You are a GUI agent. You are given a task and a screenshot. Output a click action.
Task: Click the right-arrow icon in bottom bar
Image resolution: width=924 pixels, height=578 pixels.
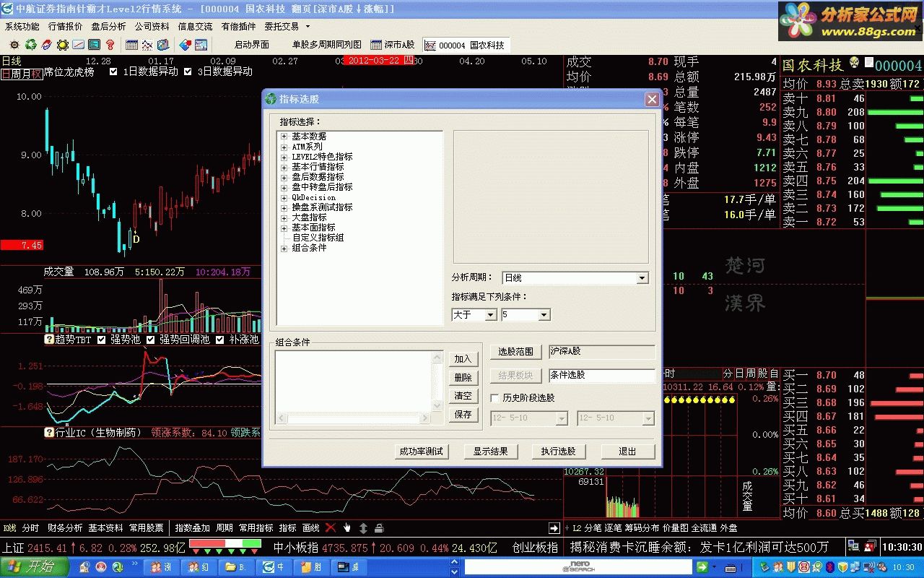coord(554,528)
